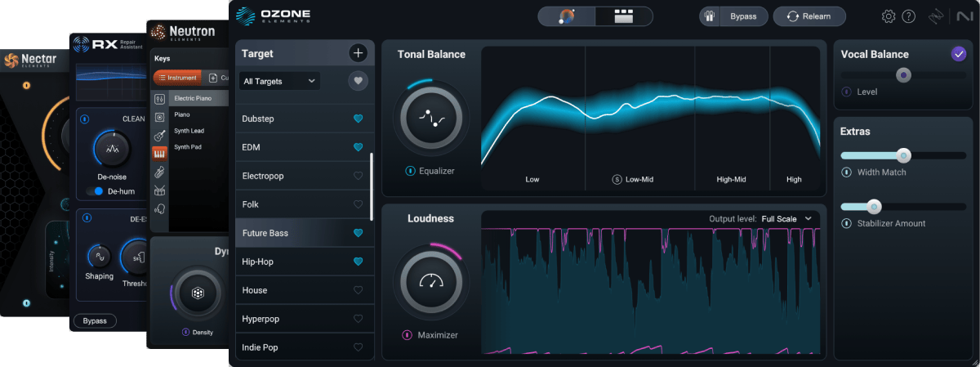Select the speaker icon in Neutron sidebar
This screenshot has width=980, height=367.
click(159, 117)
